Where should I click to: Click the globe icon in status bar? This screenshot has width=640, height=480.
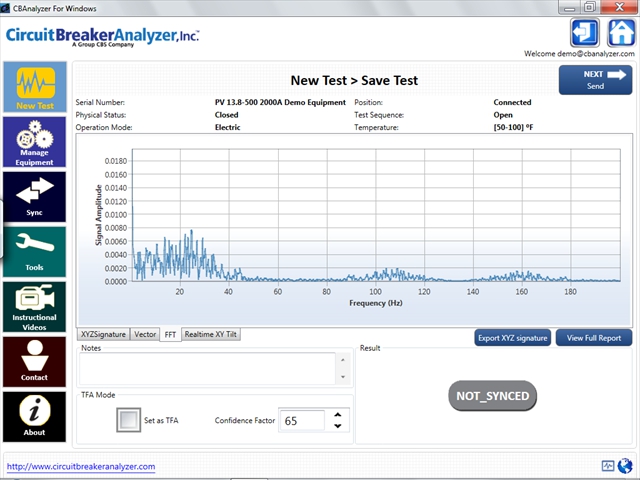click(625, 465)
